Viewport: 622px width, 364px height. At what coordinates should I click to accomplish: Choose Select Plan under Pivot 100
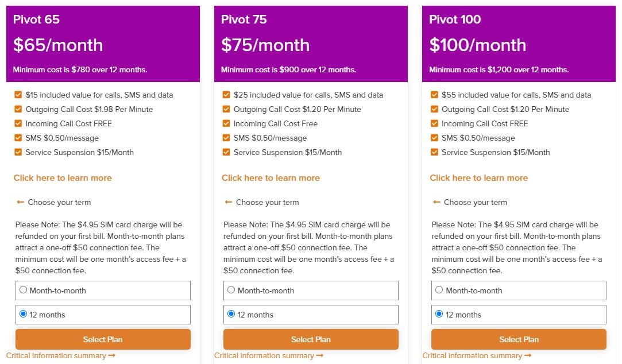pyautogui.click(x=519, y=339)
